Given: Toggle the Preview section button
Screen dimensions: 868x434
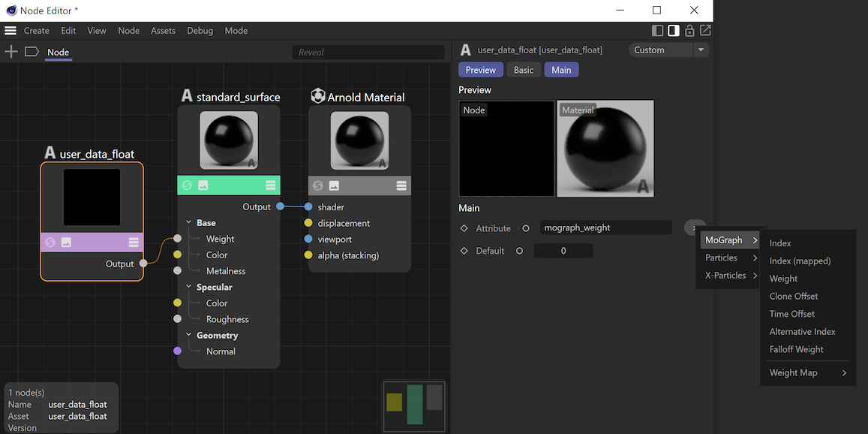Looking at the screenshot, I should (x=480, y=70).
